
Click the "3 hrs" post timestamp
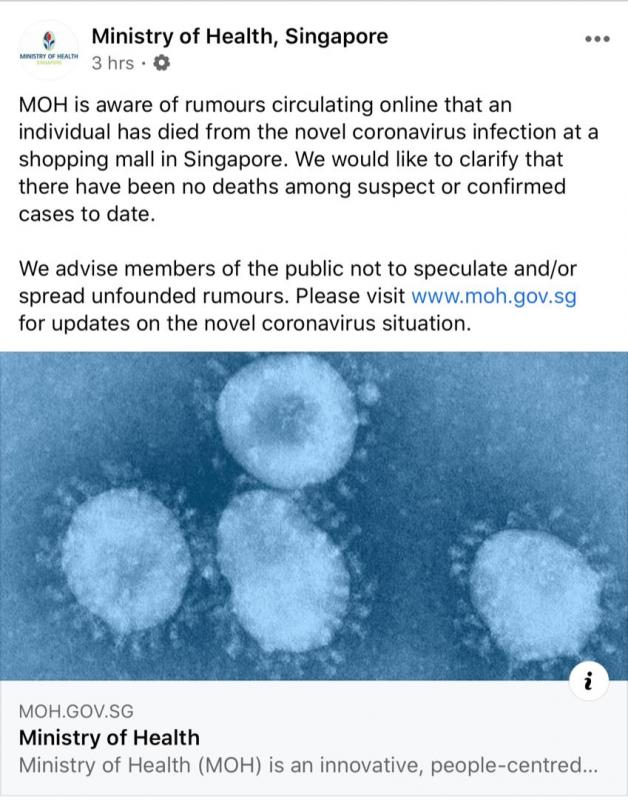111,63
